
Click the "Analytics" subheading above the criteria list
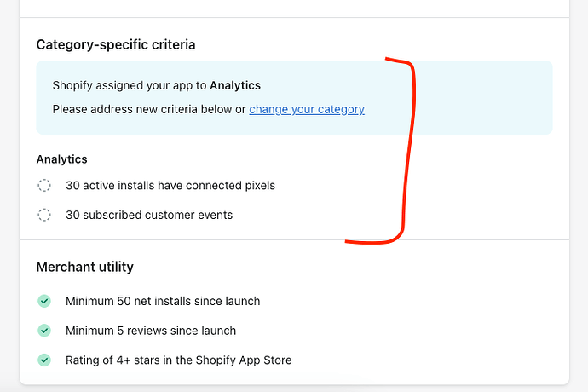click(x=62, y=159)
